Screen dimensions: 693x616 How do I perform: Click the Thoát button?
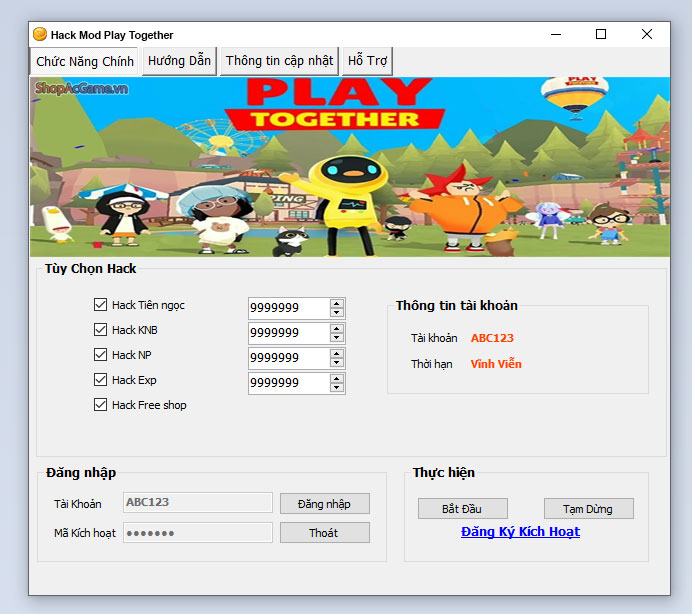click(x=324, y=533)
